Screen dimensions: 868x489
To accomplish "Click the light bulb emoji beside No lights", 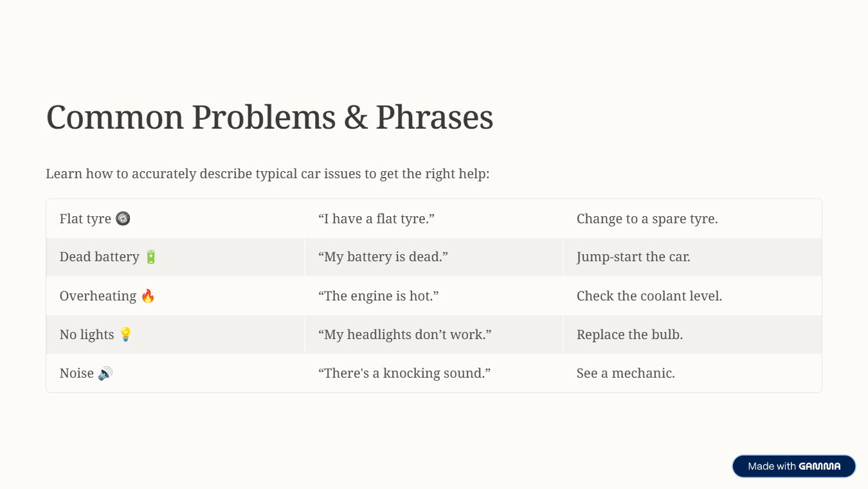I will tap(125, 335).
